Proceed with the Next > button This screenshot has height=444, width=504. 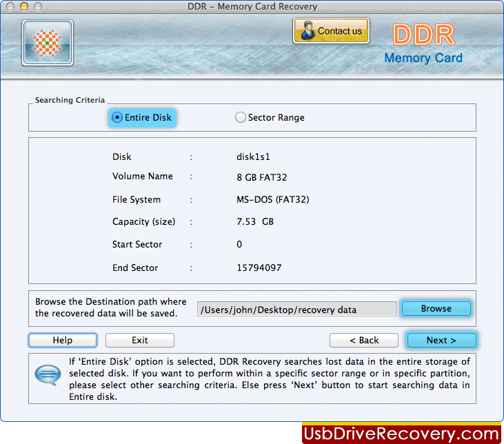tap(442, 340)
